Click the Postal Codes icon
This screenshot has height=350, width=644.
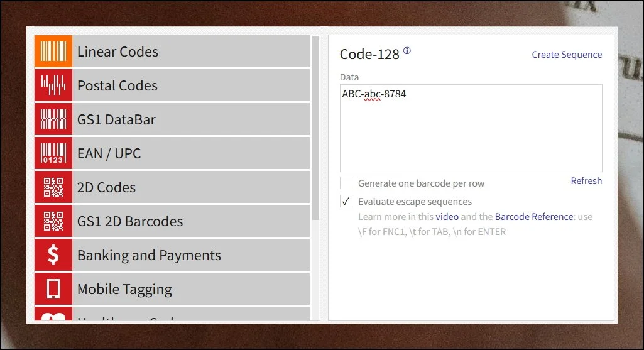pyautogui.click(x=53, y=85)
